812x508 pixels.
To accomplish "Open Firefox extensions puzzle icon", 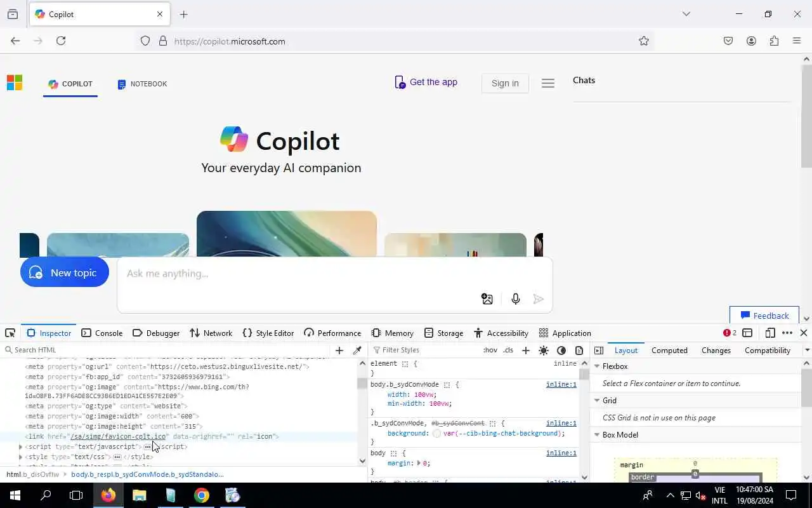I will [774, 41].
